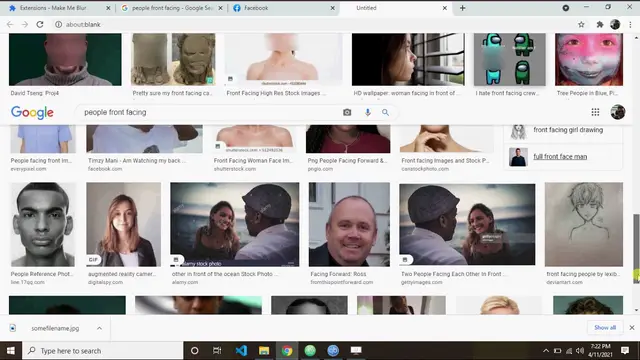Screen dimensions: 640x360
Task: Close the downloads bar
Action: pos(632,327)
